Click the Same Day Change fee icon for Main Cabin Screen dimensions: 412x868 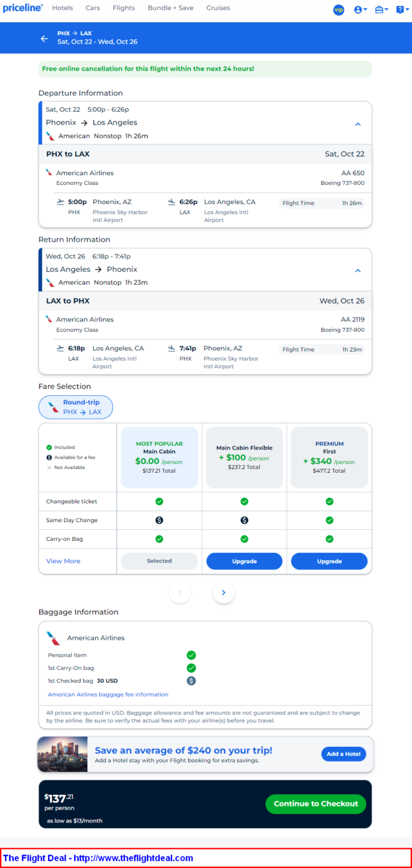(159, 520)
